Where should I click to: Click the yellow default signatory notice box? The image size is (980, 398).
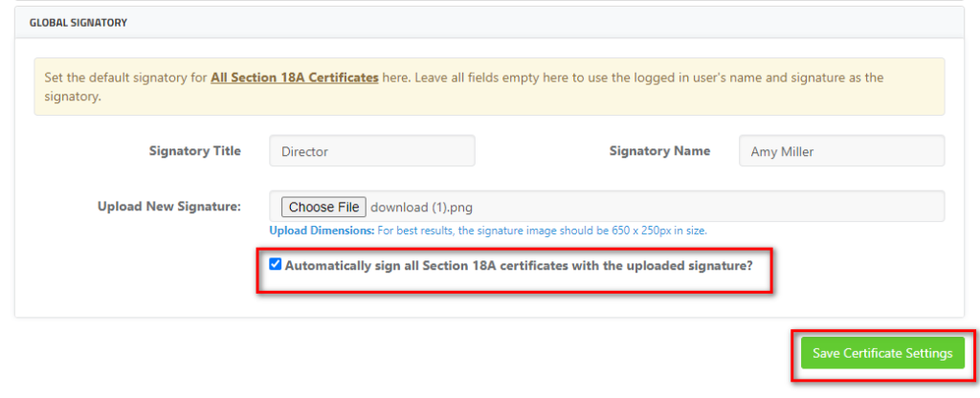click(x=489, y=87)
